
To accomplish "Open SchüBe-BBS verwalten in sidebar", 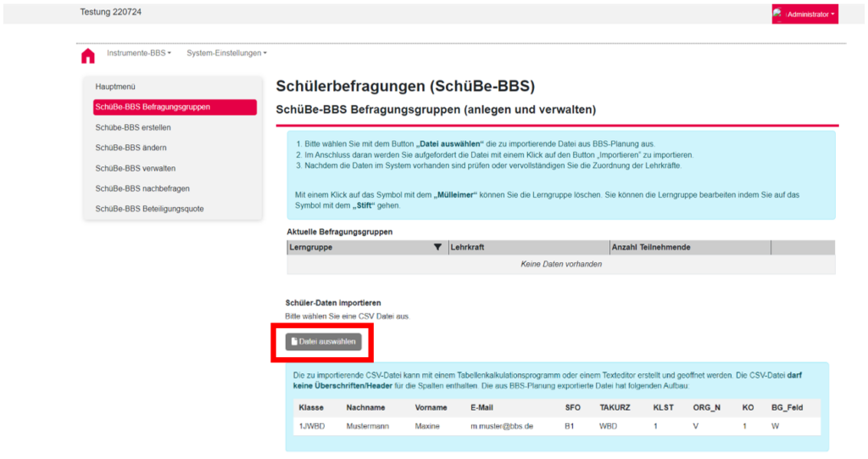I will click(x=136, y=168).
